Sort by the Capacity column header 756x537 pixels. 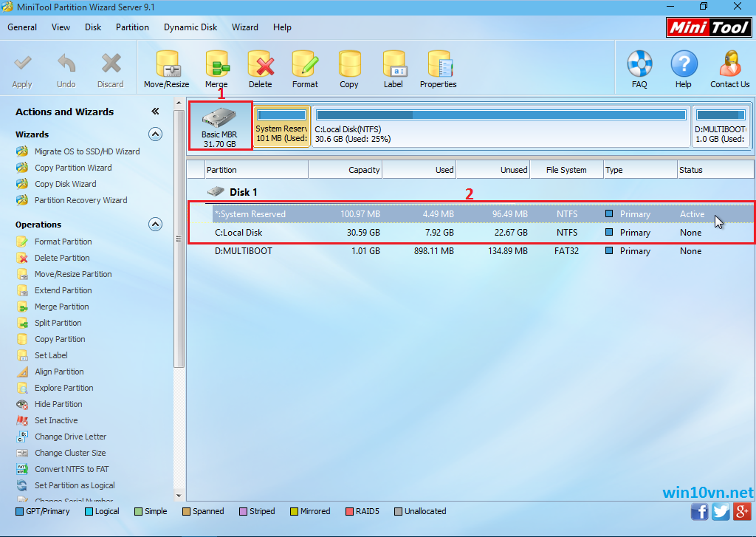pos(346,170)
